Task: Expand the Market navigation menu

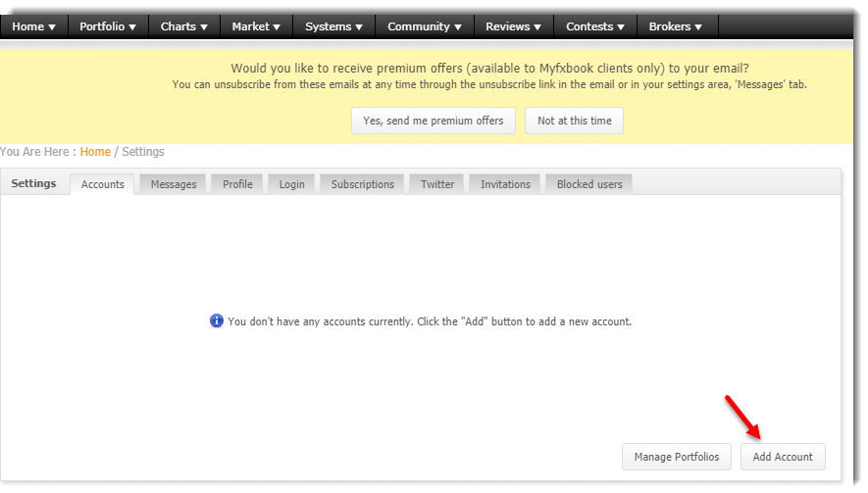Action: click(256, 26)
